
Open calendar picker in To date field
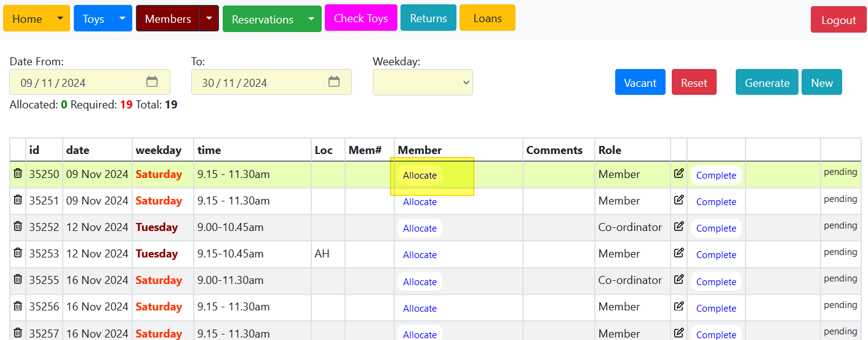(334, 82)
